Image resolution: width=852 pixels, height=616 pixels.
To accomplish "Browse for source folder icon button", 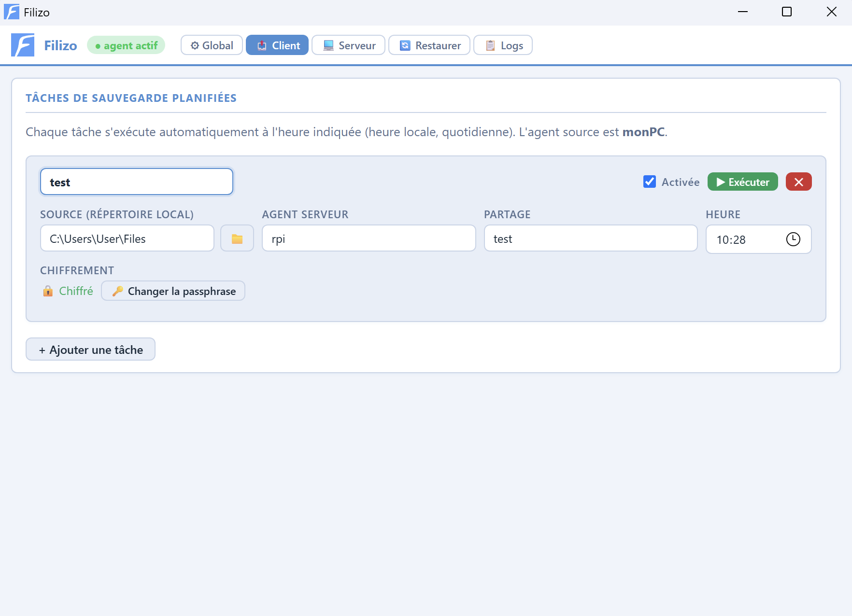I will (237, 238).
